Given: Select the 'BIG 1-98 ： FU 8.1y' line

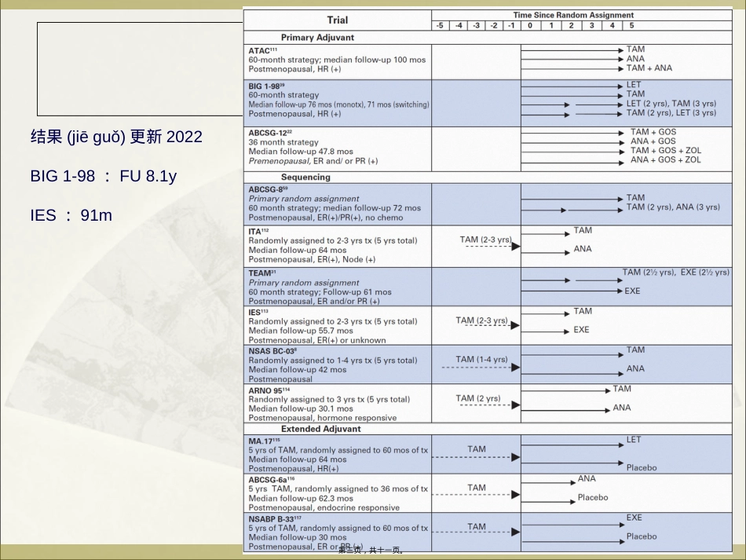Looking at the screenshot, I should [103, 176].
